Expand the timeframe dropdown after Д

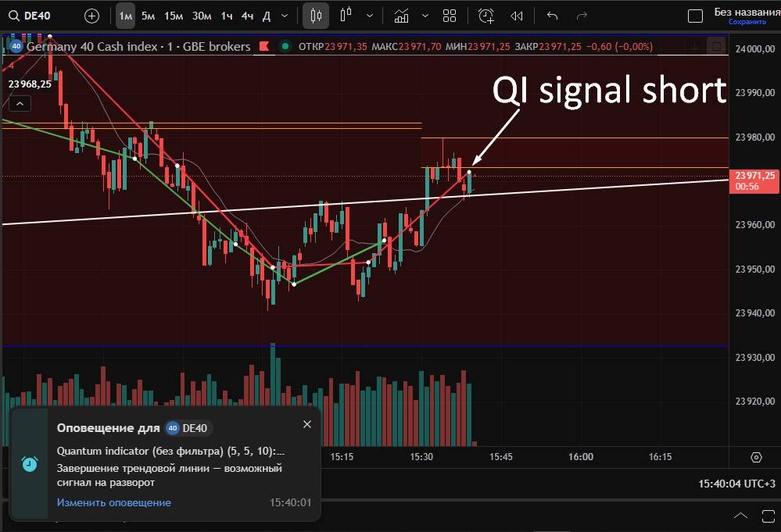point(284,16)
